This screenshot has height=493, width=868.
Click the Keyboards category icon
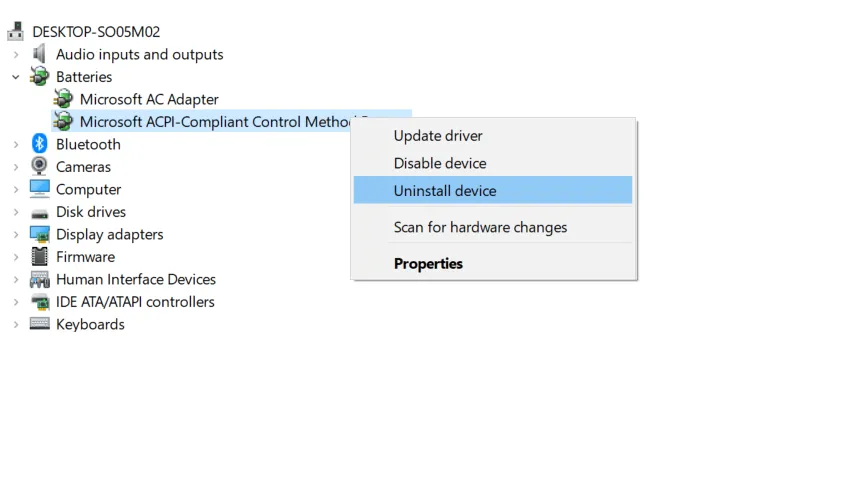[39, 324]
